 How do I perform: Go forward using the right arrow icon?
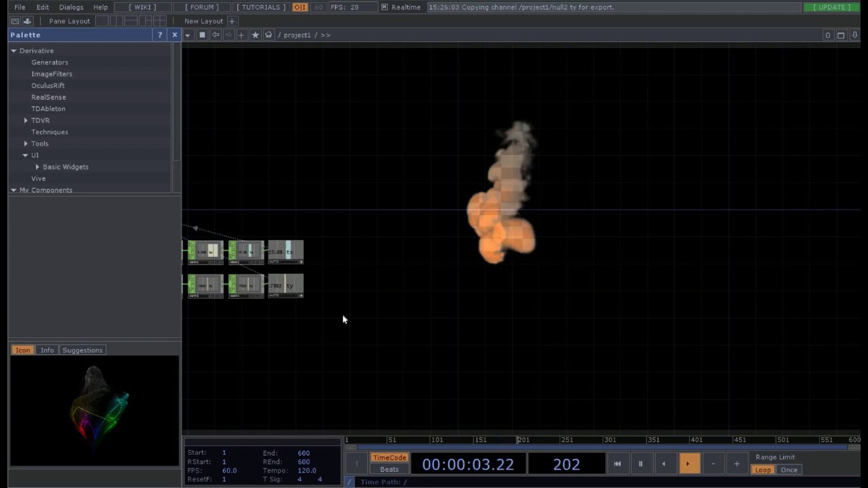click(229, 35)
